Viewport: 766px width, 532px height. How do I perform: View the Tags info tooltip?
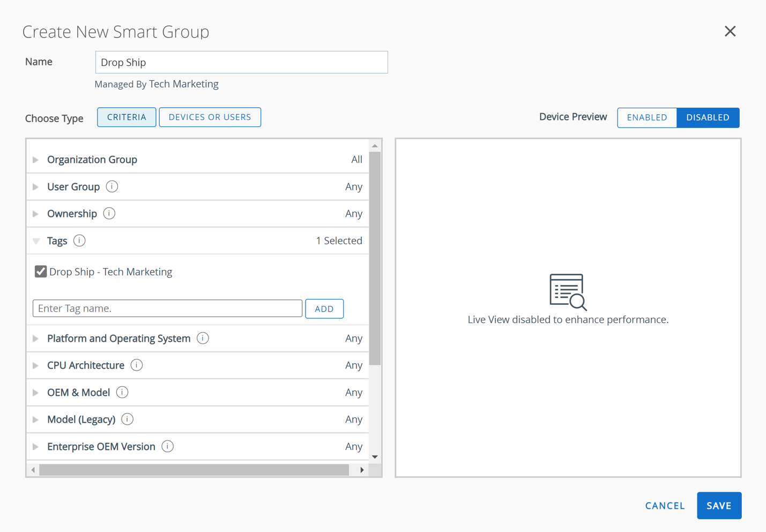click(79, 241)
